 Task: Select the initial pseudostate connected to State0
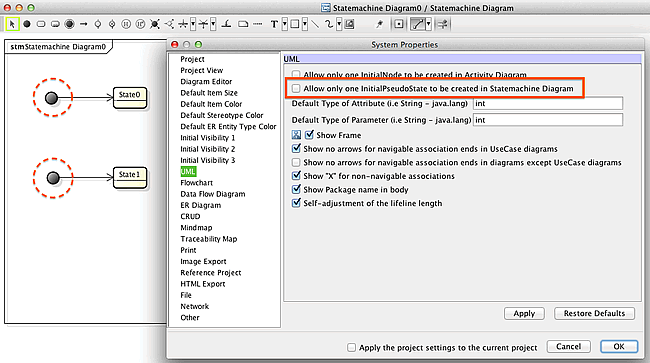(x=51, y=98)
